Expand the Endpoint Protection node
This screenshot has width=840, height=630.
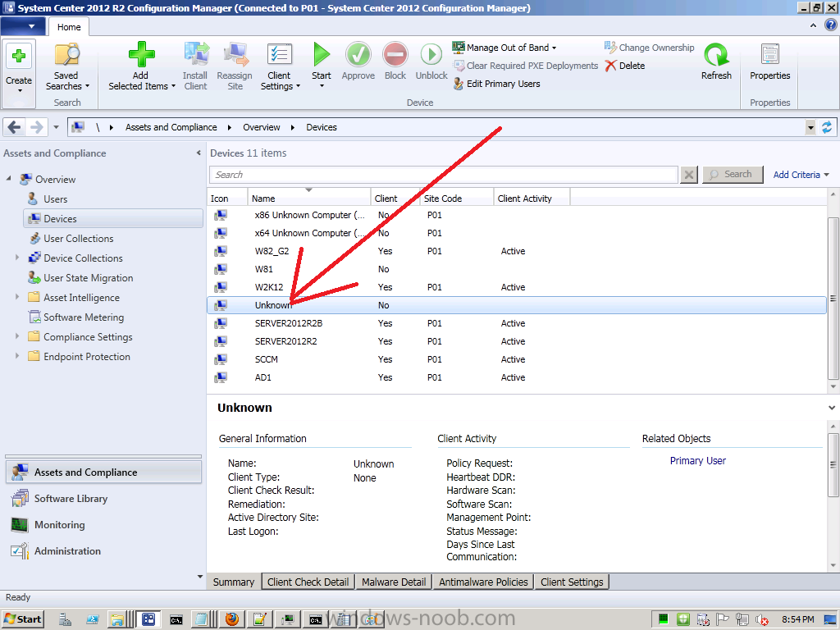[x=16, y=356]
